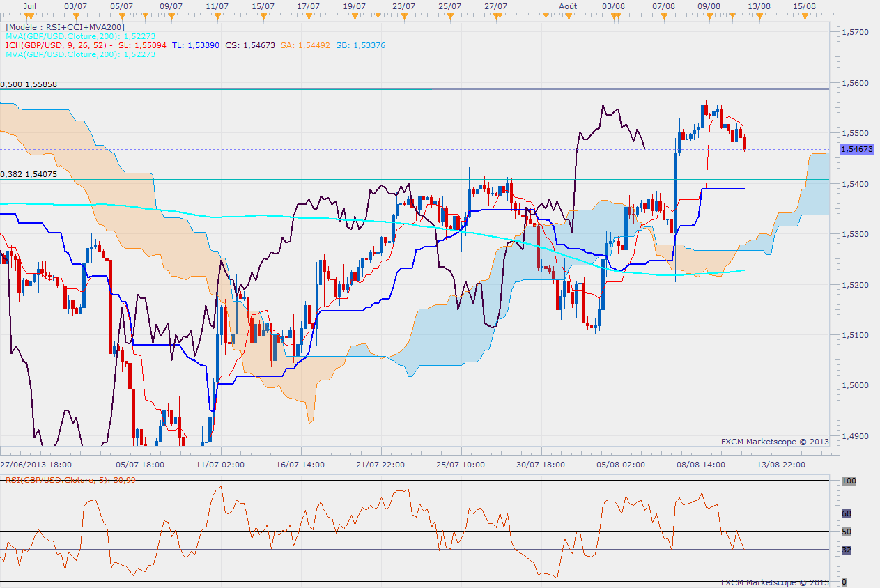This screenshot has height=588, width=880.
Task: Click the RSI level 50 marker
Action: [x=847, y=532]
